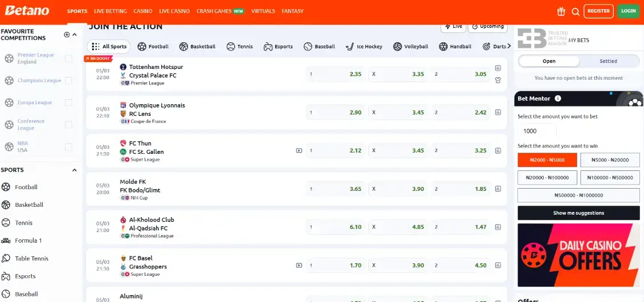644x302 pixels.
Task: Open Casino in top navigation
Action: 143,11
